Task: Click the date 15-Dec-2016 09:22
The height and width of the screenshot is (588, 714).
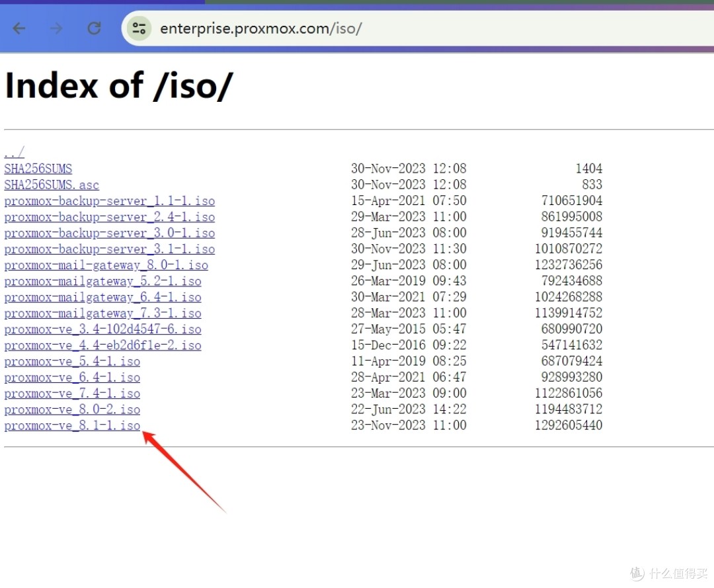Action: point(409,345)
